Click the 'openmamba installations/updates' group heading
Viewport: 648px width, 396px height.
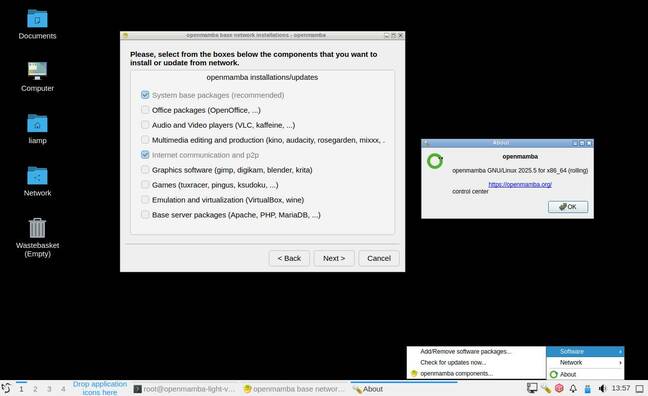262,77
